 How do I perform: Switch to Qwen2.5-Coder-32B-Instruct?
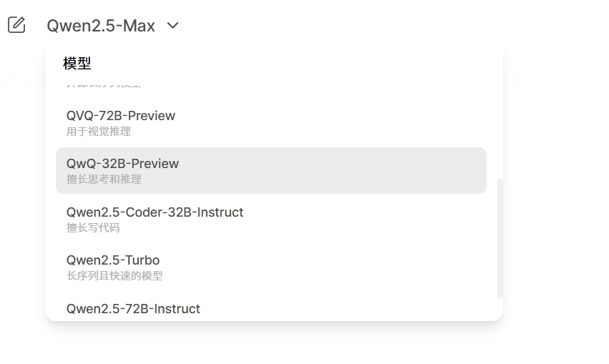[155, 212]
